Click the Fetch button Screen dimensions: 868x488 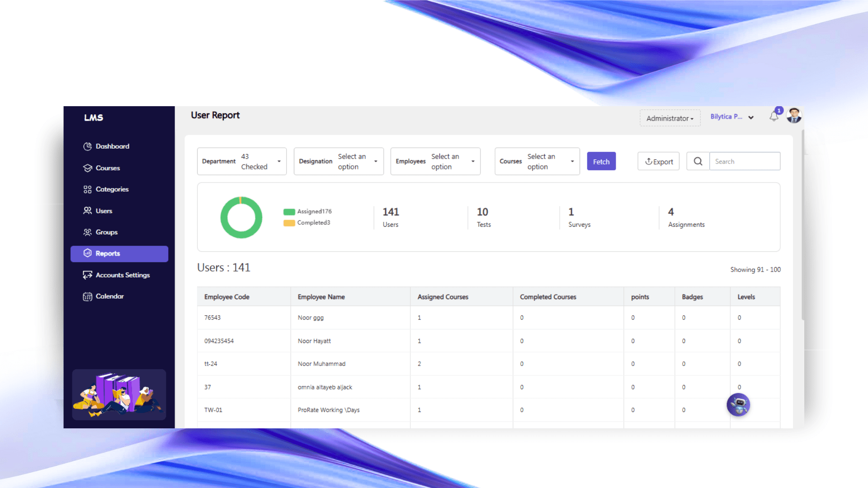coord(601,161)
